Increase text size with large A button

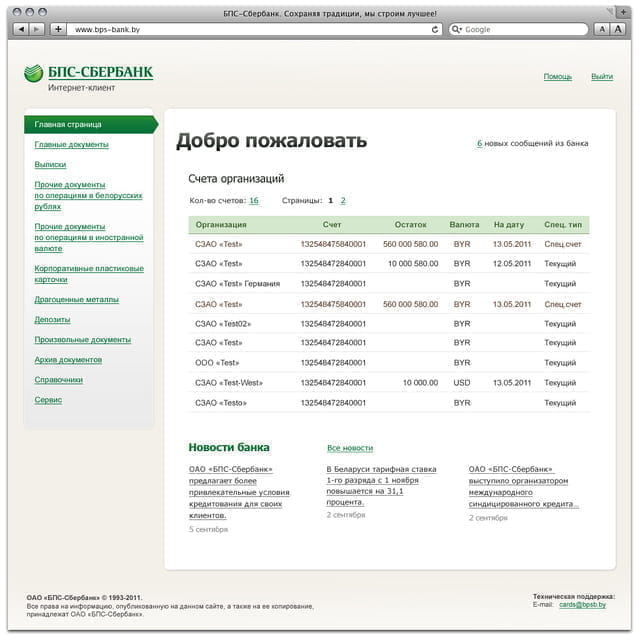coord(618,29)
